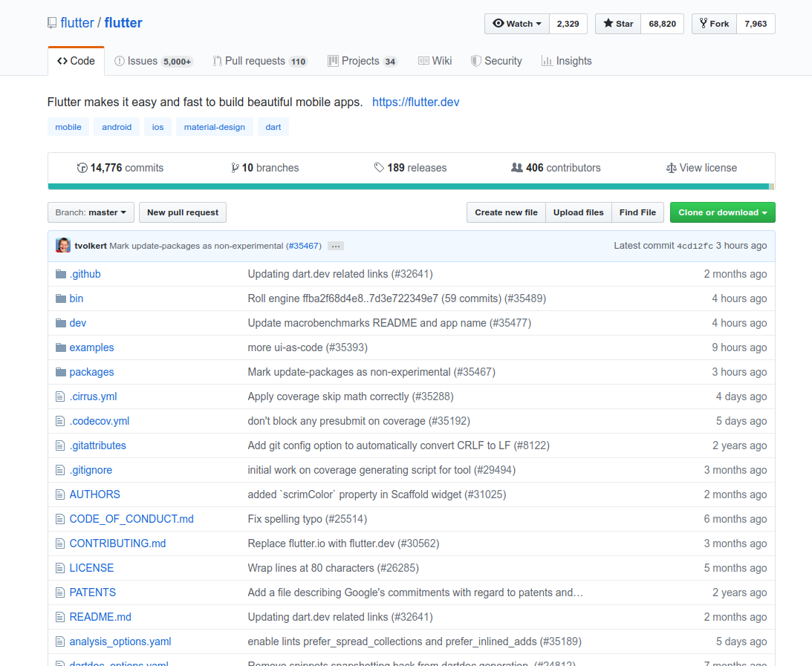
Task: Switch to the Projects tab
Action: (363, 61)
